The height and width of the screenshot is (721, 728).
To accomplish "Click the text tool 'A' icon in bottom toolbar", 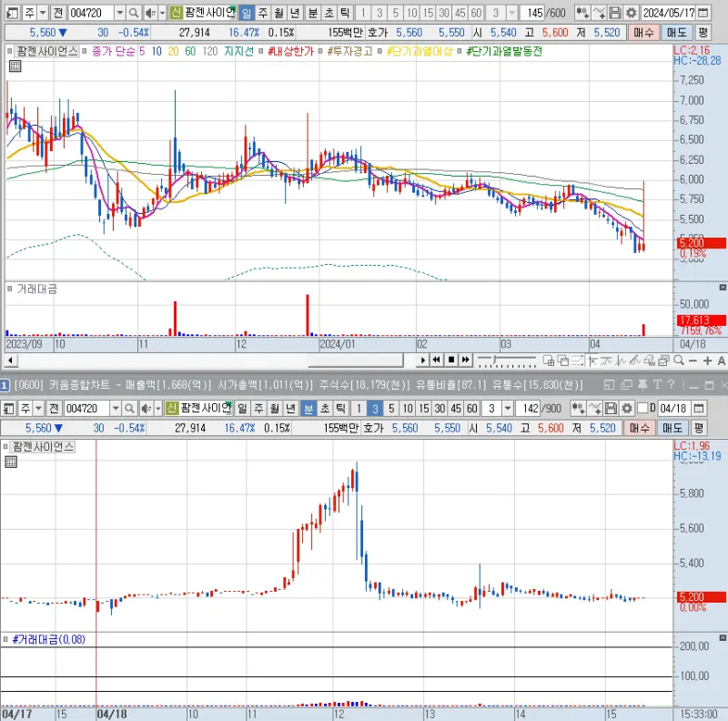I will [722, 360].
